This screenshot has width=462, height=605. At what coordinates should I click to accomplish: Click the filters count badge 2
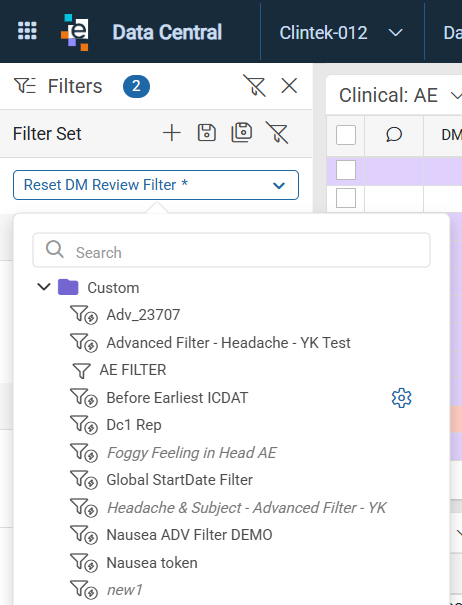(136, 86)
